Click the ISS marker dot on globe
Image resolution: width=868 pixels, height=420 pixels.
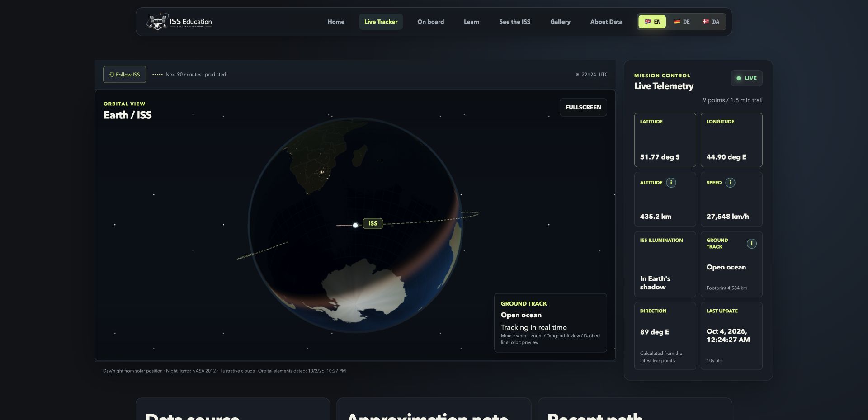[355, 225]
